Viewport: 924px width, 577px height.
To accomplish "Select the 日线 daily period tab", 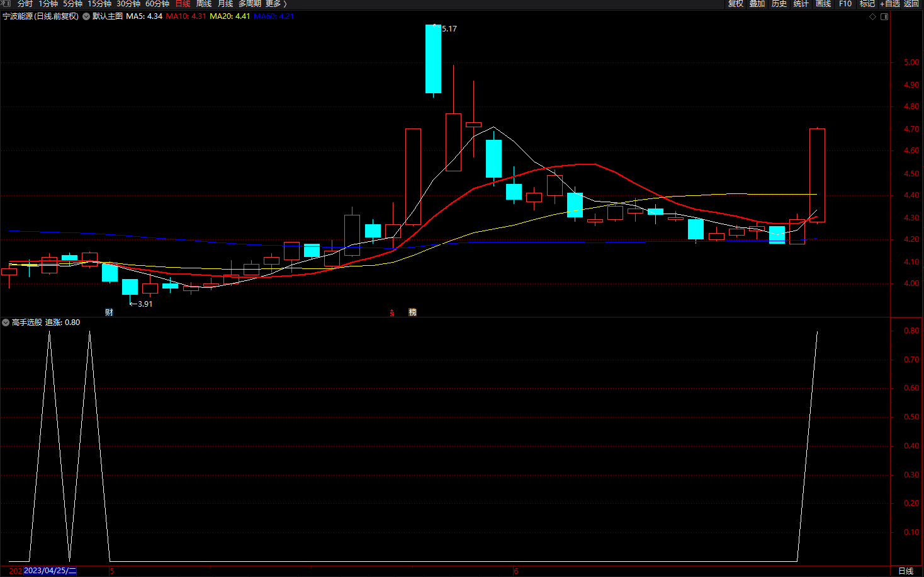I will (183, 4).
